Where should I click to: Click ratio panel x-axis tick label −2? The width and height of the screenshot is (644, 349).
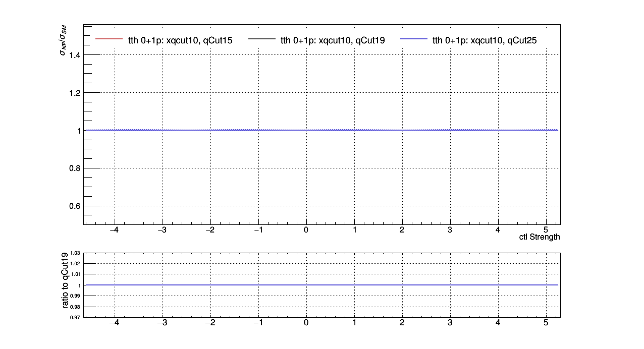[210, 323]
